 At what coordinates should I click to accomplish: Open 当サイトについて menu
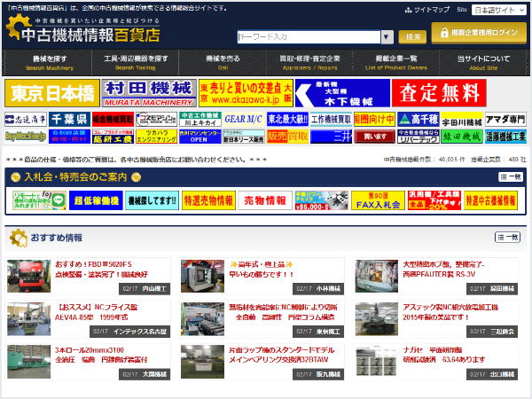[483, 63]
